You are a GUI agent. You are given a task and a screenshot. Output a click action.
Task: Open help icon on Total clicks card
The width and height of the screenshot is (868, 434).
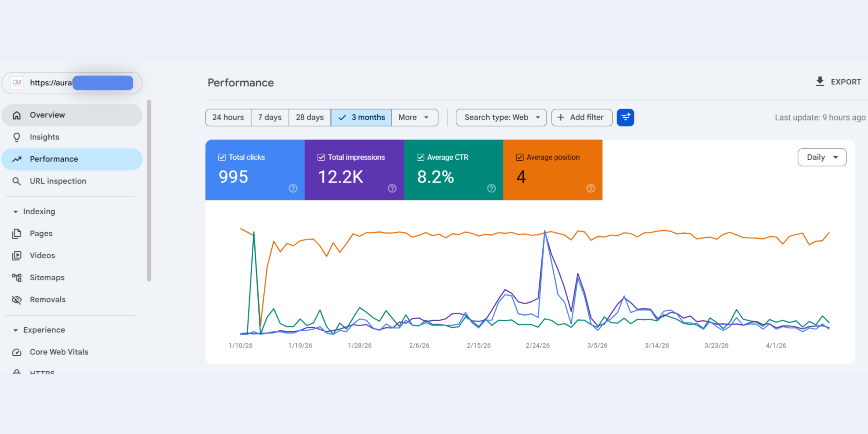coord(293,188)
